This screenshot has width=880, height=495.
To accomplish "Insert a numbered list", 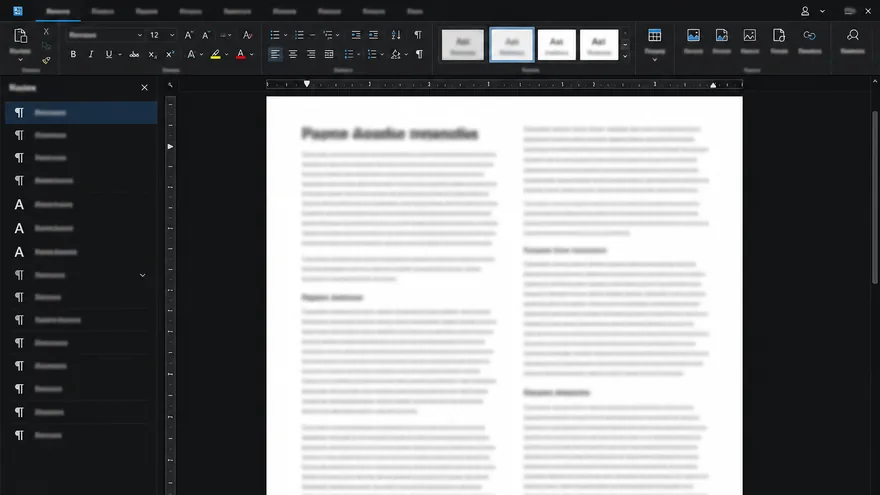I will tap(299, 35).
